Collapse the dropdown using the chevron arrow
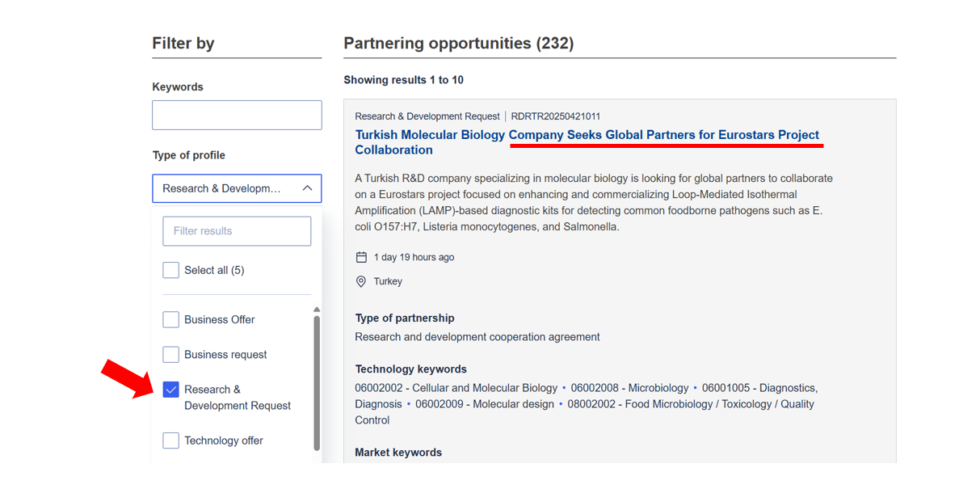Image resolution: width=980 pixels, height=489 pixels. pos(307,188)
